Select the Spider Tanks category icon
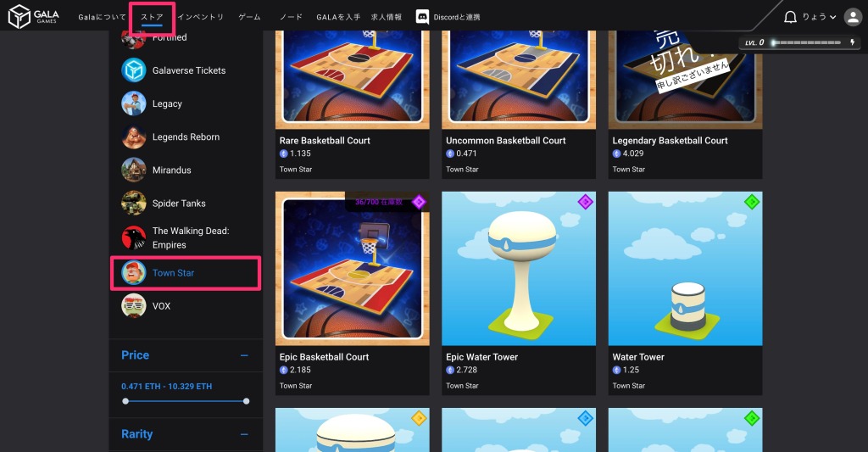This screenshot has width=868, height=452. point(133,204)
